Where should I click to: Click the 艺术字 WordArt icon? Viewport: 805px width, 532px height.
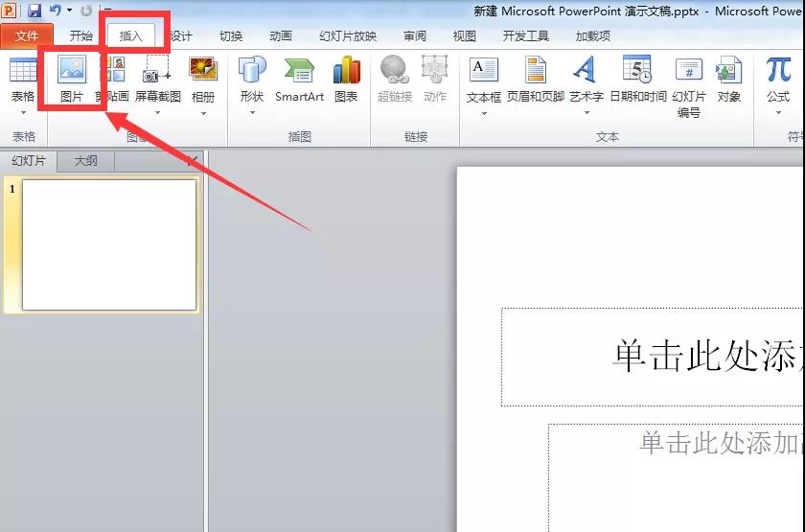585,70
